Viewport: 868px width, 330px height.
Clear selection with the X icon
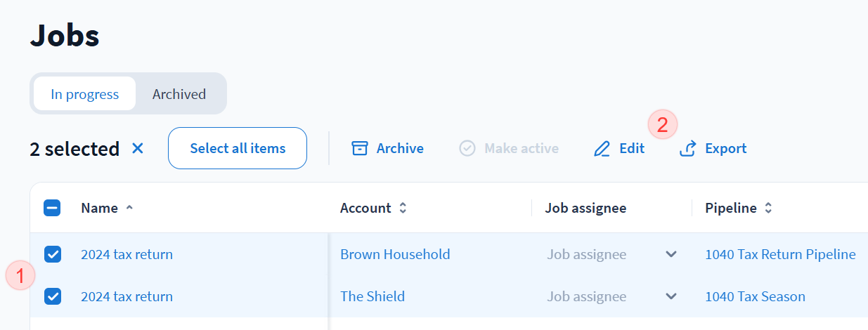(138, 148)
